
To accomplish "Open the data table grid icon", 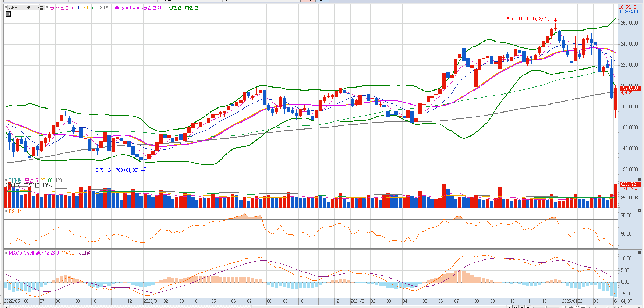I will point(8,14).
